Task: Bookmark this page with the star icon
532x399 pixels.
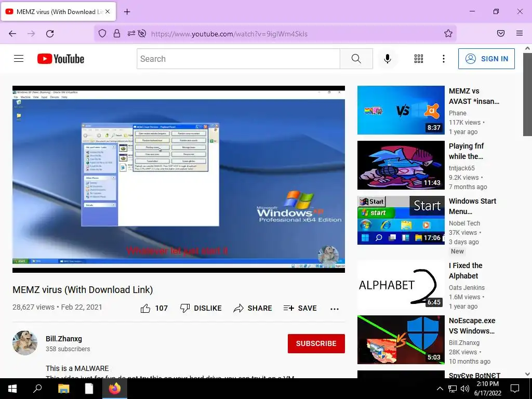Action: (448, 33)
